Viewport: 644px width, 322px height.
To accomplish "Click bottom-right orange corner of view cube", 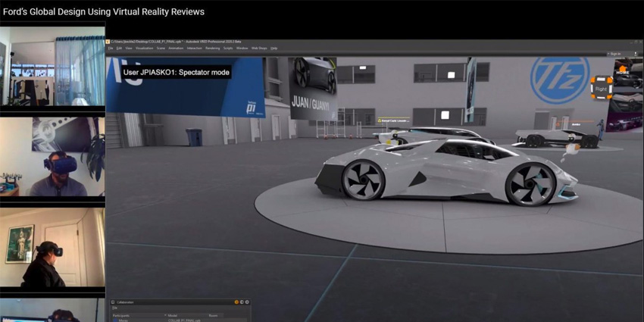I will (610, 96).
